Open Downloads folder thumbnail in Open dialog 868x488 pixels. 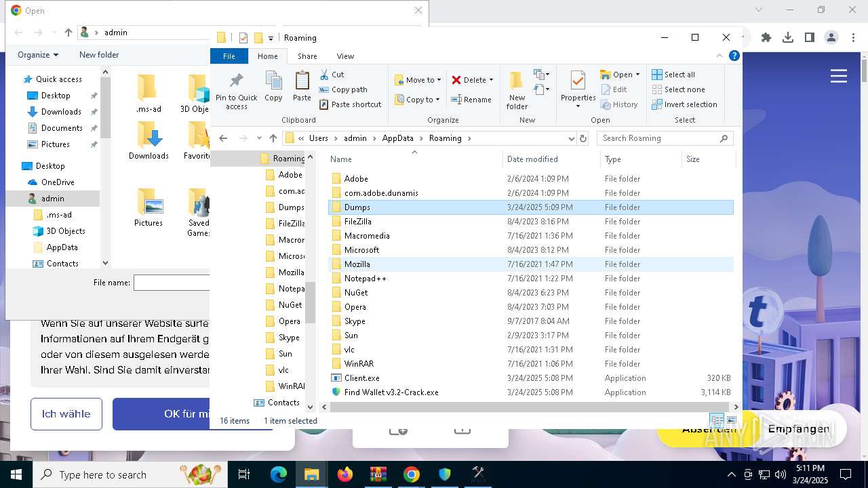pyautogui.click(x=149, y=141)
